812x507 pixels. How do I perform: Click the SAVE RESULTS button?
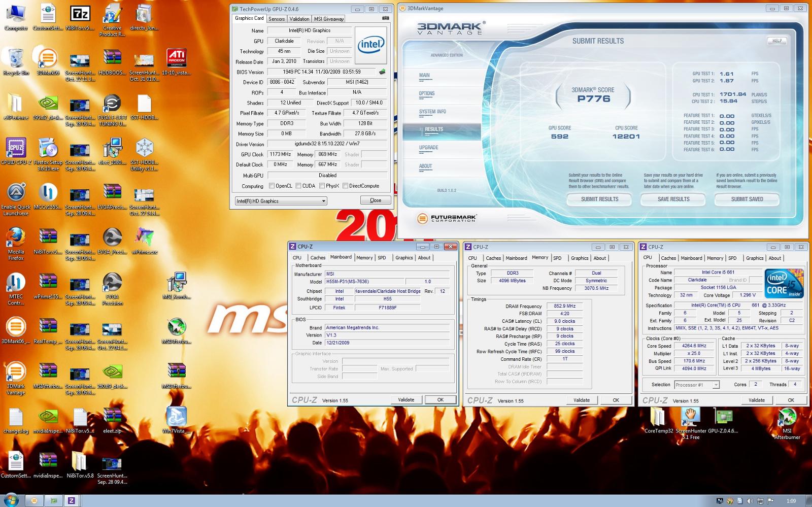click(673, 199)
